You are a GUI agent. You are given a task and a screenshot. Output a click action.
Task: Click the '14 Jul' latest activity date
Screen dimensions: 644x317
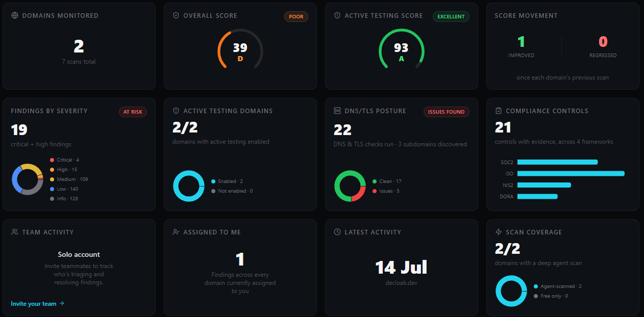[x=402, y=267]
